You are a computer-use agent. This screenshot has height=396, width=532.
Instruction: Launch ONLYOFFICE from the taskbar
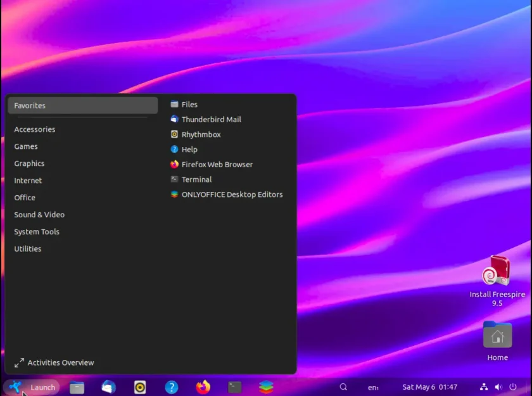[266, 387]
